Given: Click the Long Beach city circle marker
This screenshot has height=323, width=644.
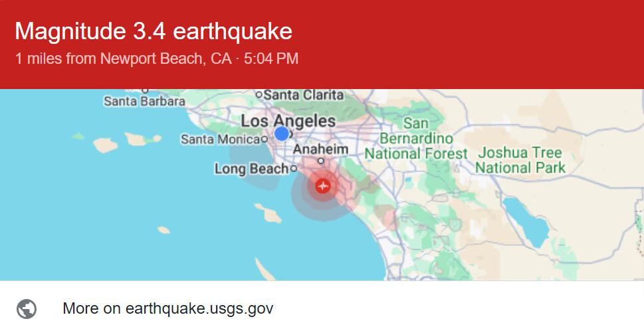Looking at the screenshot, I should click(293, 169).
